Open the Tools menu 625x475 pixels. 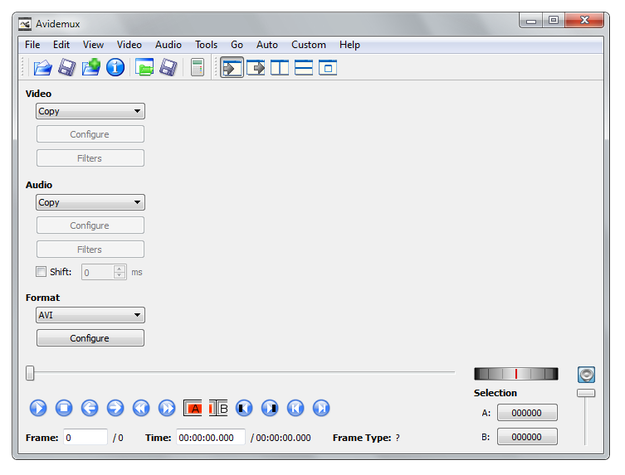(206, 45)
